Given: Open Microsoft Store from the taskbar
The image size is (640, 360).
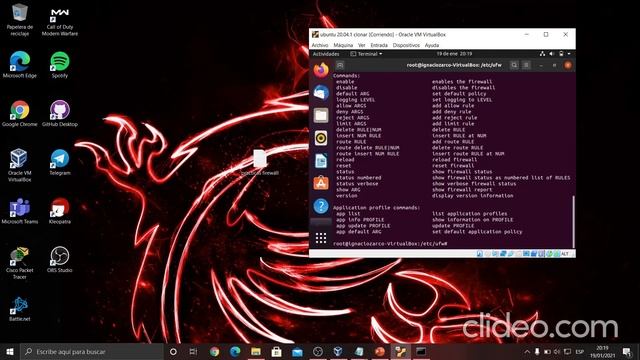Looking at the screenshot, I should tap(276, 351).
